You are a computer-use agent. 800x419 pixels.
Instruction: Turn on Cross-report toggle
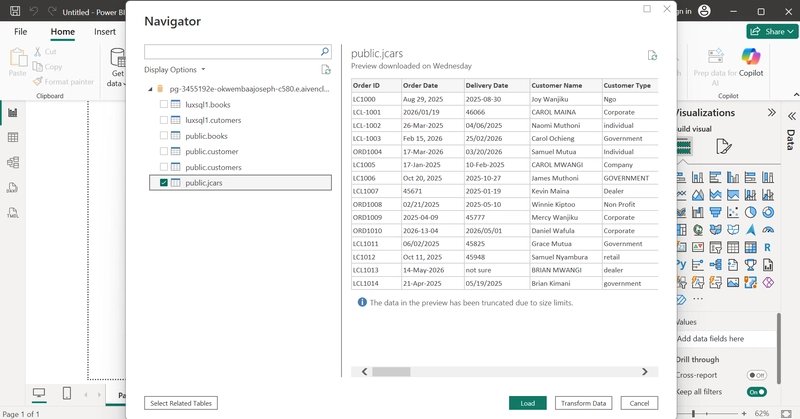pyautogui.click(x=757, y=375)
